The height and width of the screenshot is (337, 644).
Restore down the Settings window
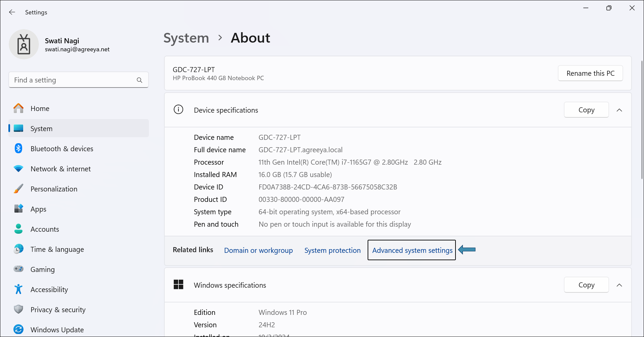[609, 8]
